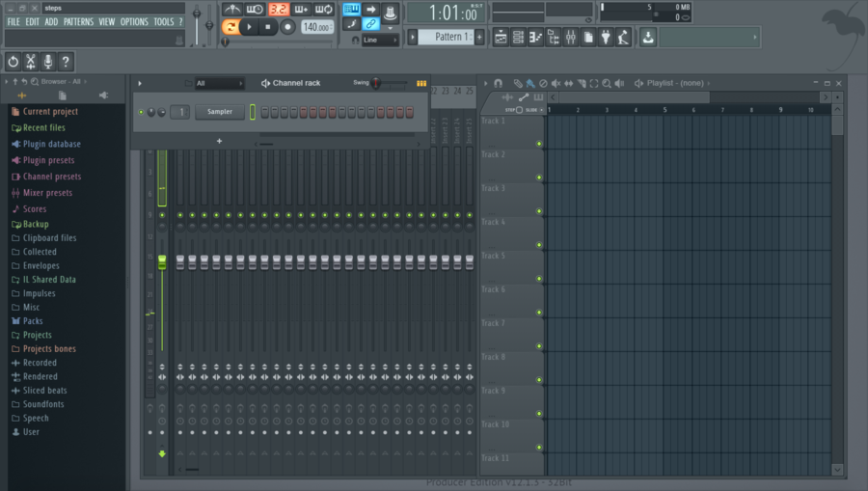Open the channel rack options arrow

point(140,83)
